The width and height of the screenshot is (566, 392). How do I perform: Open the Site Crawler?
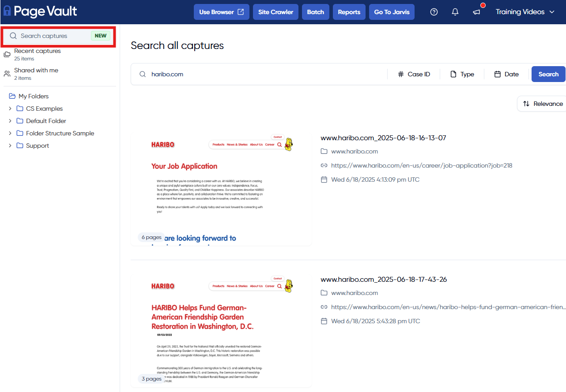(x=276, y=12)
